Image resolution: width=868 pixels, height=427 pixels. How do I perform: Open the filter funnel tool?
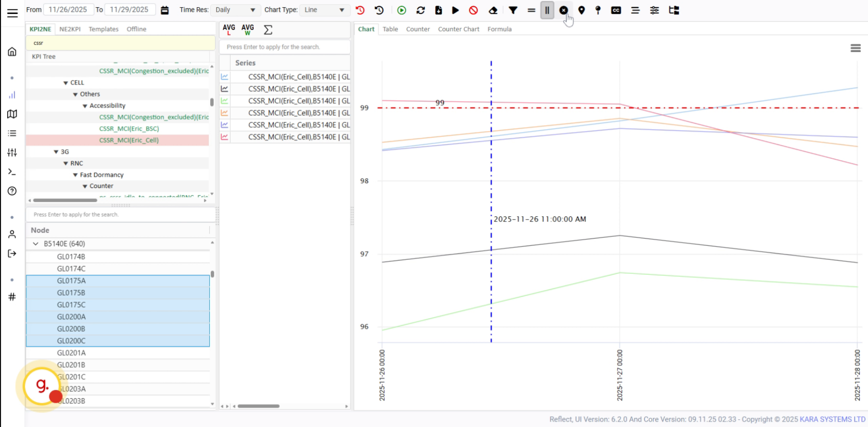point(513,10)
